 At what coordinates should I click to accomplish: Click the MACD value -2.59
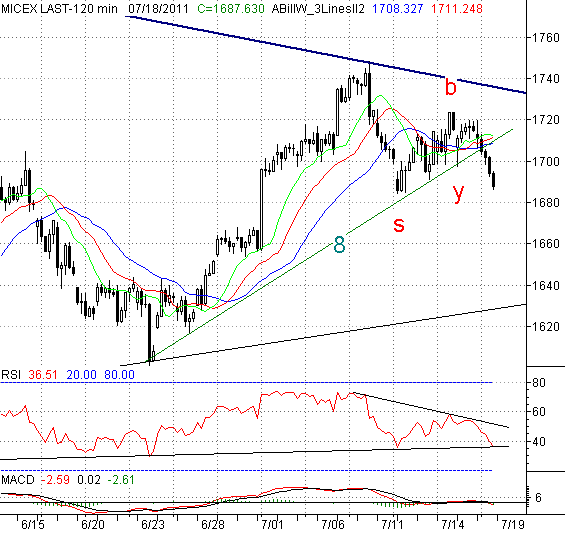coord(55,480)
